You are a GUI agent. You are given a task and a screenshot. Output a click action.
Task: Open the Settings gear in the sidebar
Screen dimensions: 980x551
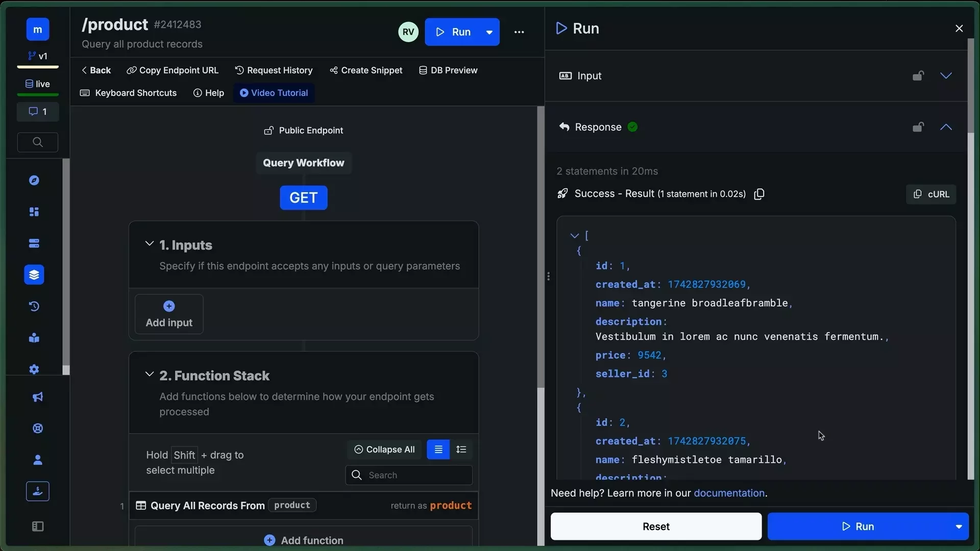[34, 369]
